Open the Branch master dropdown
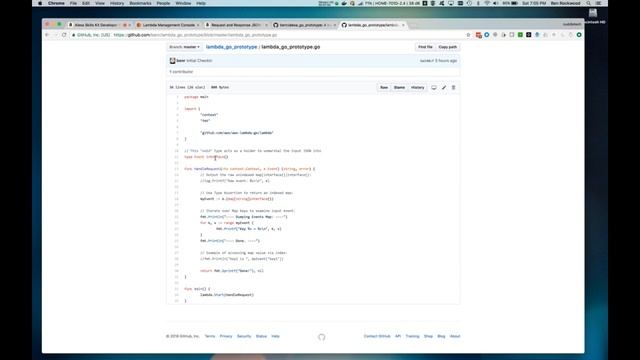The height and width of the screenshot is (360, 640). point(184,47)
